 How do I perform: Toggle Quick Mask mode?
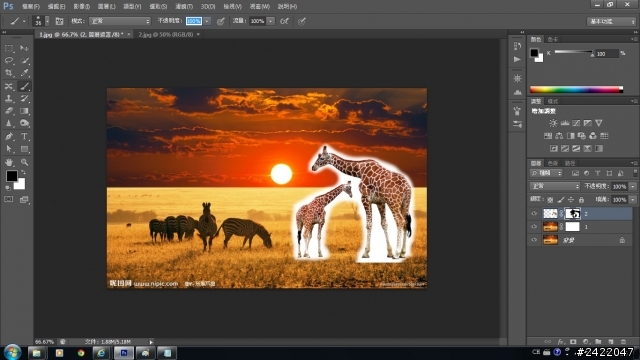[9, 199]
